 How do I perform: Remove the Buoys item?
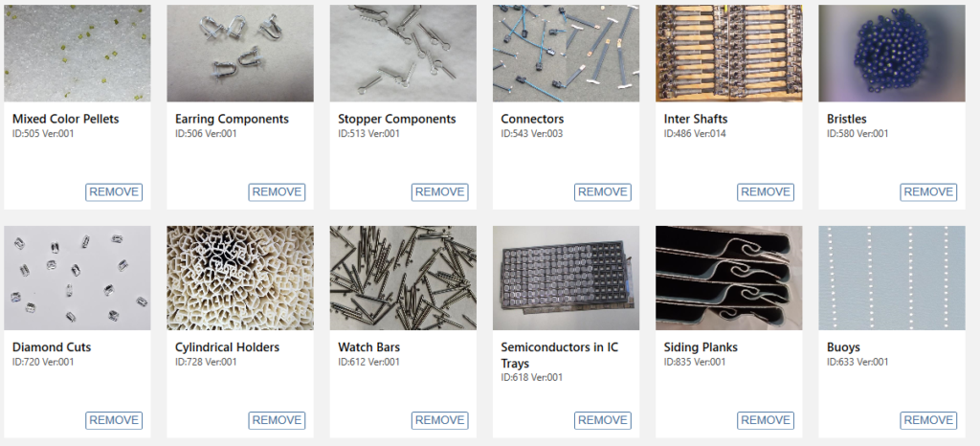click(x=928, y=420)
